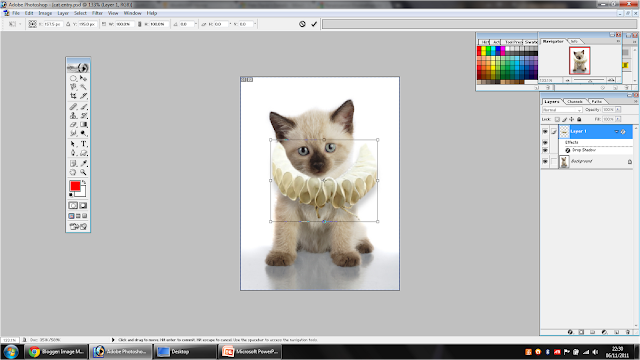Switch to Quick Mask mode
This screenshot has height=360, width=640.
pyautogui.click(x=83, y=205)
